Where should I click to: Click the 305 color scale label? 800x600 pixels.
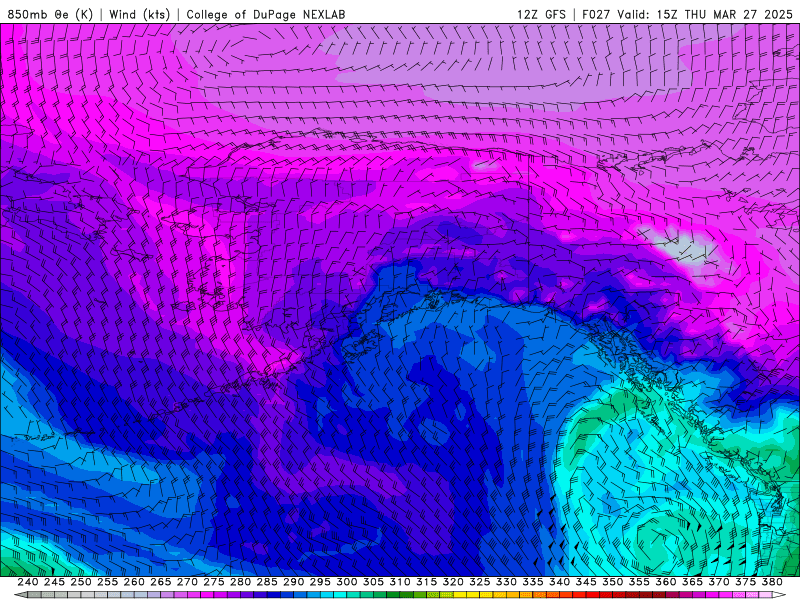pyautogui.click(x=373, y=582)
